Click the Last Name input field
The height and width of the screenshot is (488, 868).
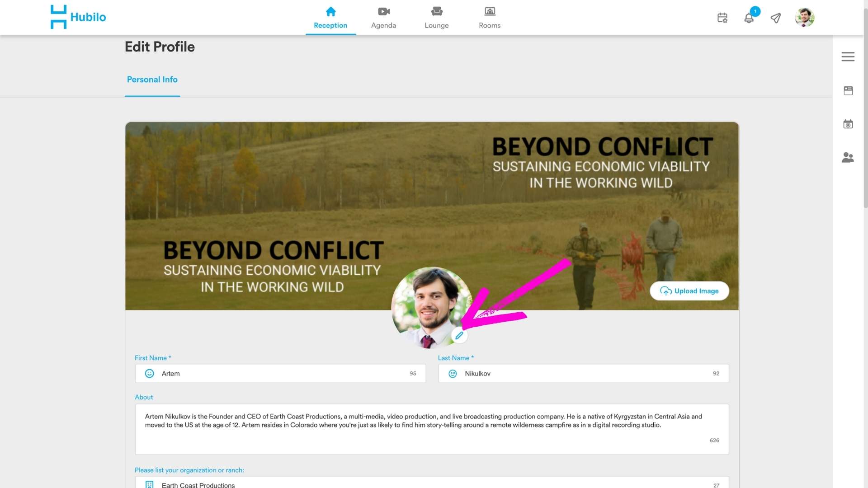click(x=583, y=374)
